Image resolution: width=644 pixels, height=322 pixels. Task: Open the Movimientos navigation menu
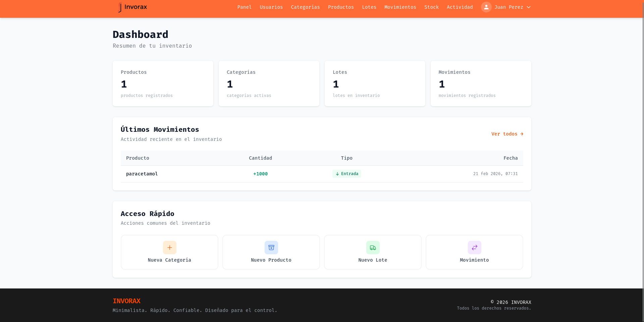pyautogui.click(x=400, y=7)
